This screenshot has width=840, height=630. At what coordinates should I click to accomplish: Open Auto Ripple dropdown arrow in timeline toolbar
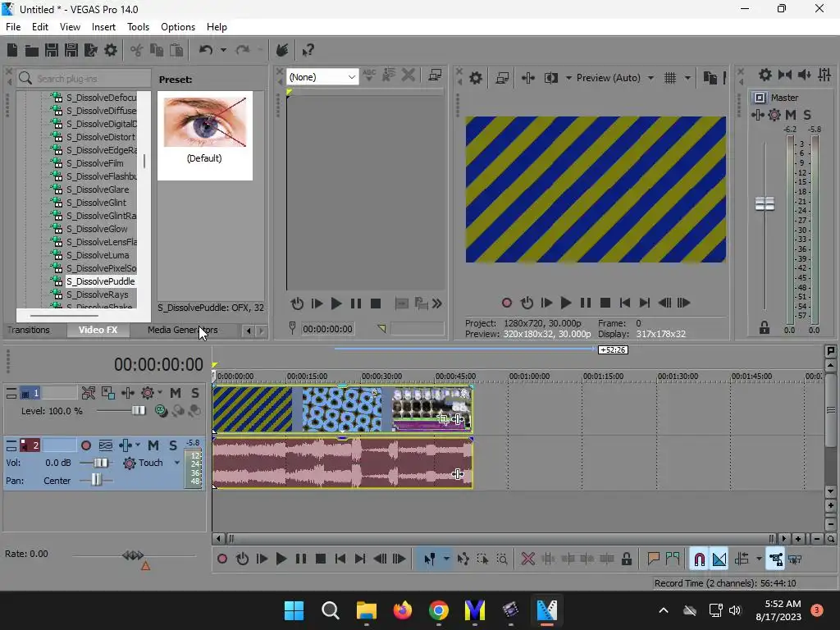(x=759, y=559)
